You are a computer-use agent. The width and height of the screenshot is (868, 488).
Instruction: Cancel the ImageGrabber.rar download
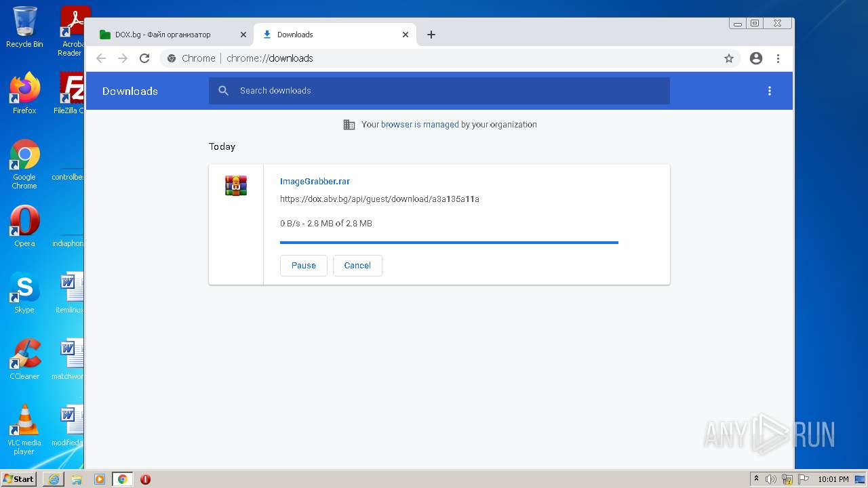[357, 266]
